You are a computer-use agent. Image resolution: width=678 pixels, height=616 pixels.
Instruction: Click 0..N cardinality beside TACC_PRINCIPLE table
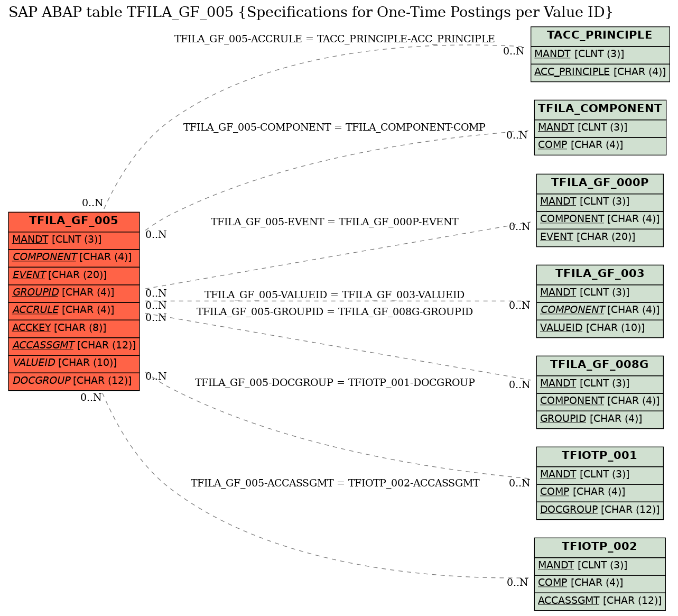[514, 51]
